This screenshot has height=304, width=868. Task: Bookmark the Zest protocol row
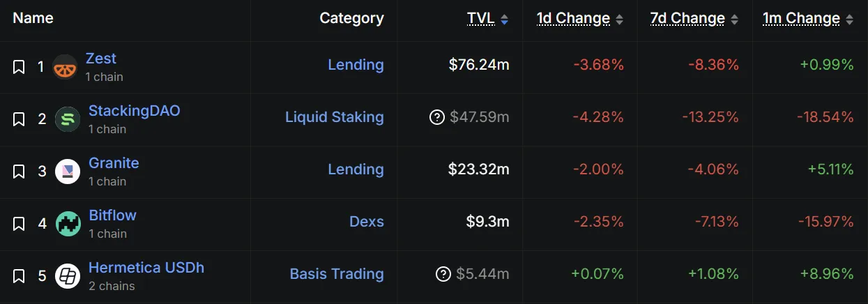coord(20,67)
